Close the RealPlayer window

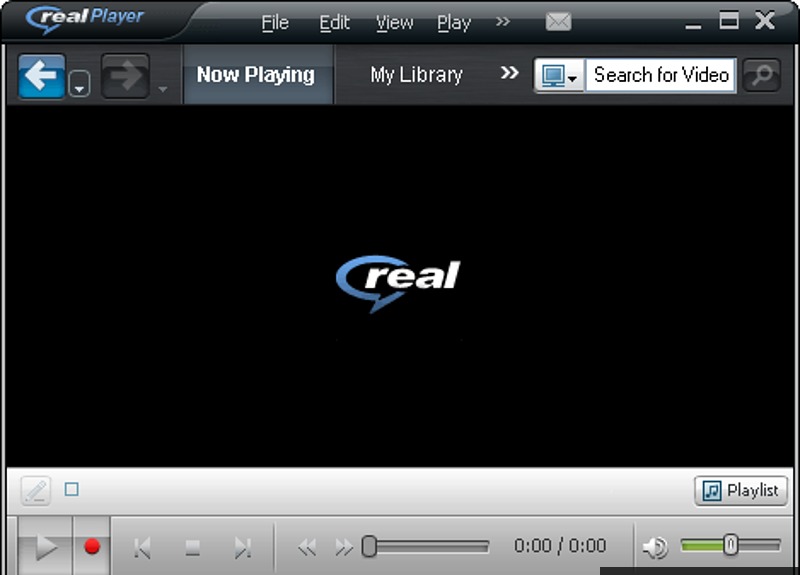point(765,20)
